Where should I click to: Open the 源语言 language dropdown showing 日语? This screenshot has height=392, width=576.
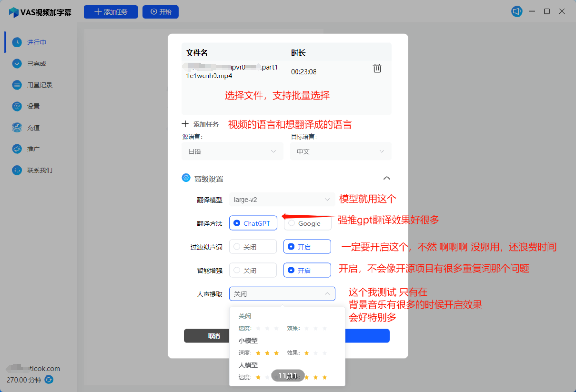pos(232,151)
